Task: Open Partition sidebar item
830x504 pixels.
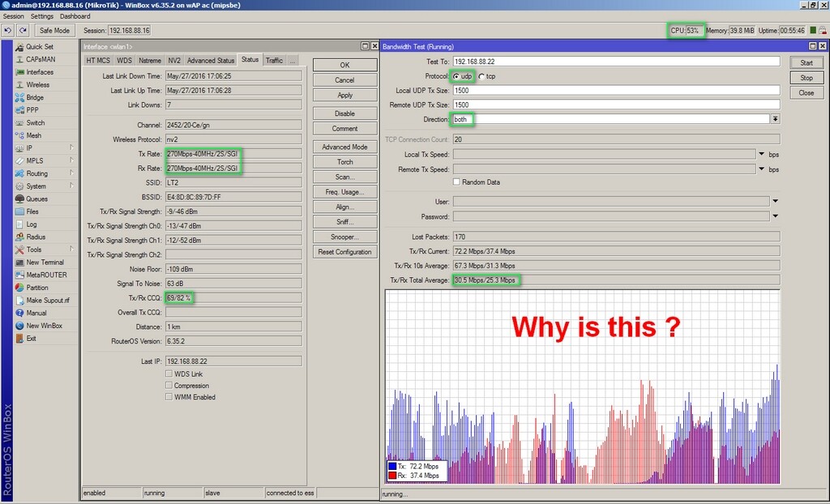Action: click(37, 288)
